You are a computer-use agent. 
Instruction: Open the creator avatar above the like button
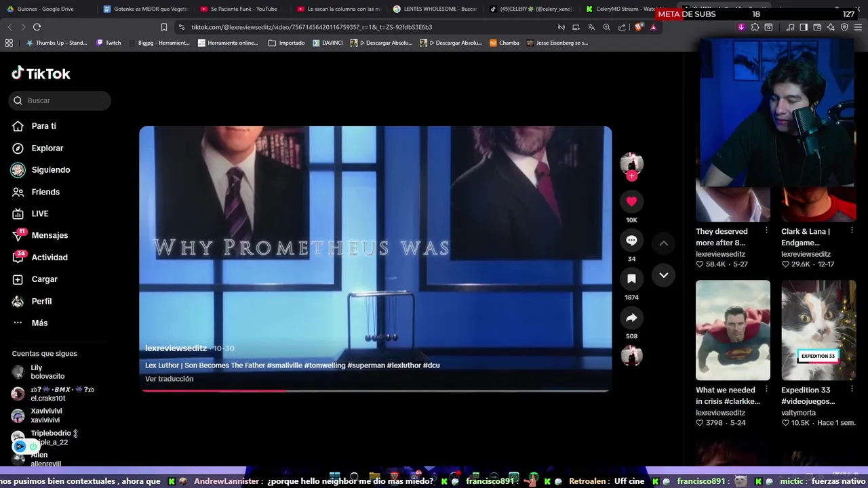631,163
